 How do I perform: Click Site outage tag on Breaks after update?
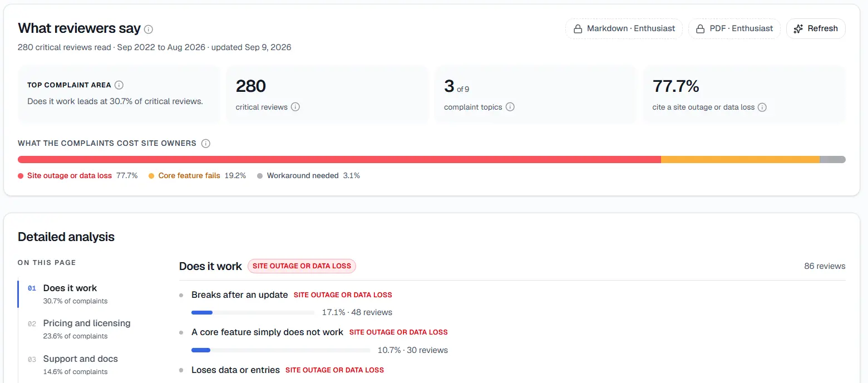tap(343, 295)
